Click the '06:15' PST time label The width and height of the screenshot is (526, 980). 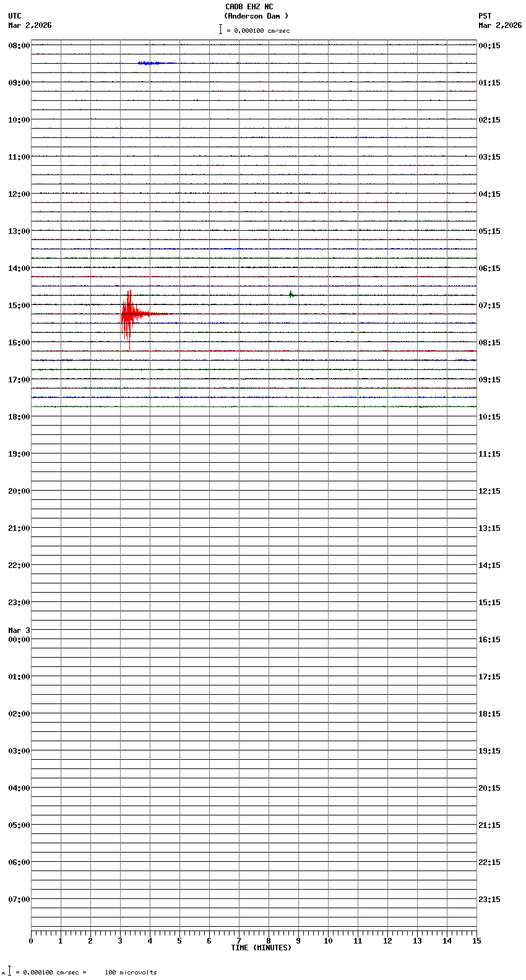point(489,269)
